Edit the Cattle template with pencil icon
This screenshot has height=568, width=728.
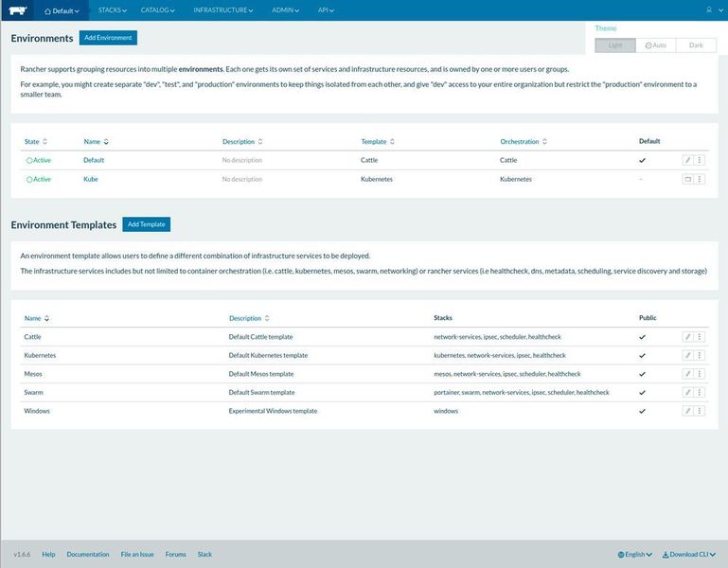click(687, 337)
